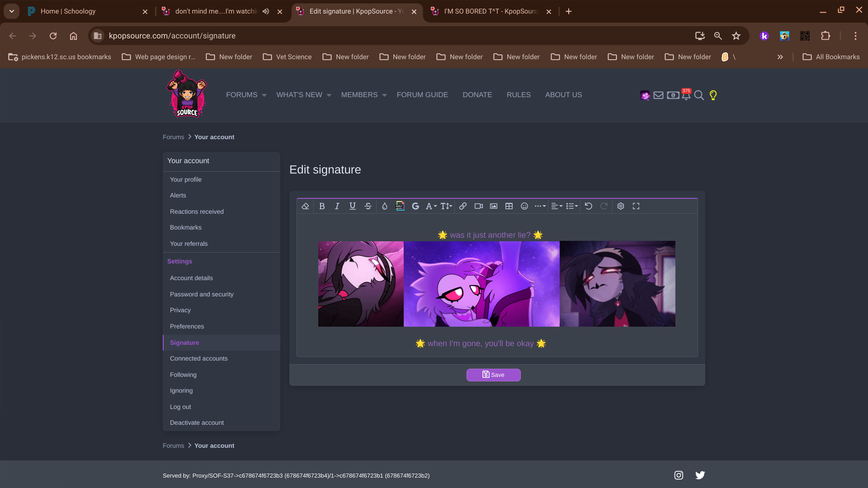Open the list type dropdown
The width and height of the screenshot is (868, 488).
pyautogui.click(x=572, y=206)
